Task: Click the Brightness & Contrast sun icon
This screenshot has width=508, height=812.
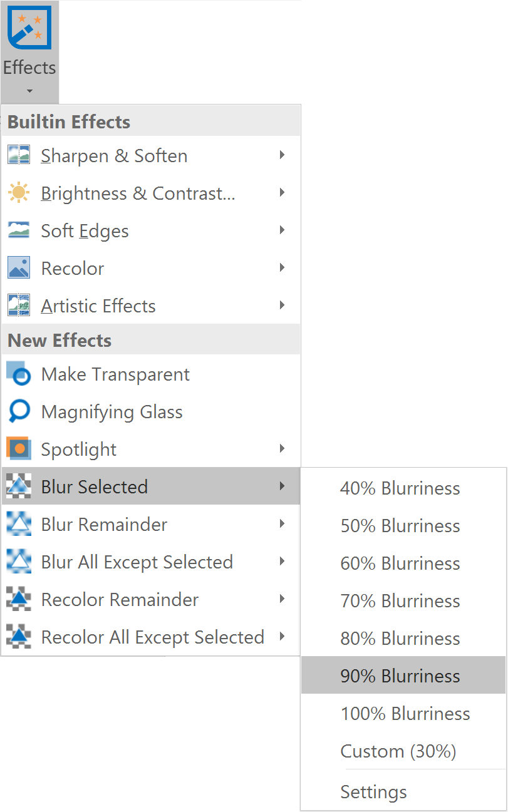Action: [19, 193]
